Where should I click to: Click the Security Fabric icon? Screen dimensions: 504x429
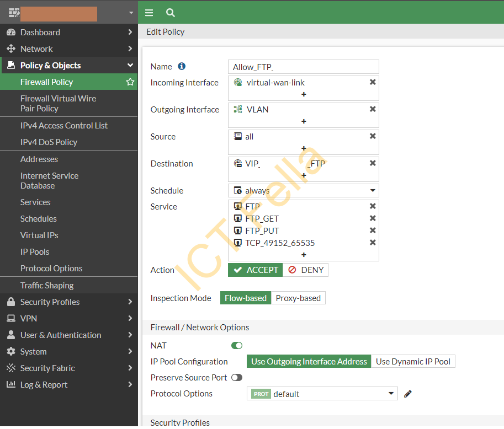(x=11, y=368)
